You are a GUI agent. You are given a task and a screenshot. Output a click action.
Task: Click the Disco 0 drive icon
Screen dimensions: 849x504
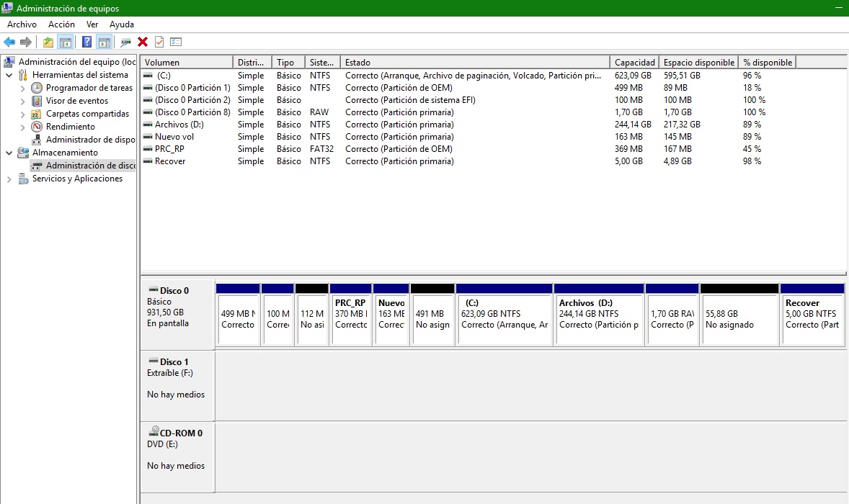[x=154, y=290]
